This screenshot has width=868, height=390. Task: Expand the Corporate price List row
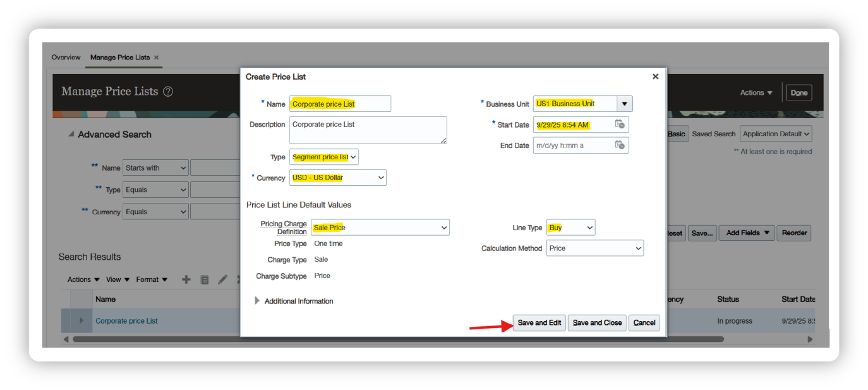[x=81, y=320]
